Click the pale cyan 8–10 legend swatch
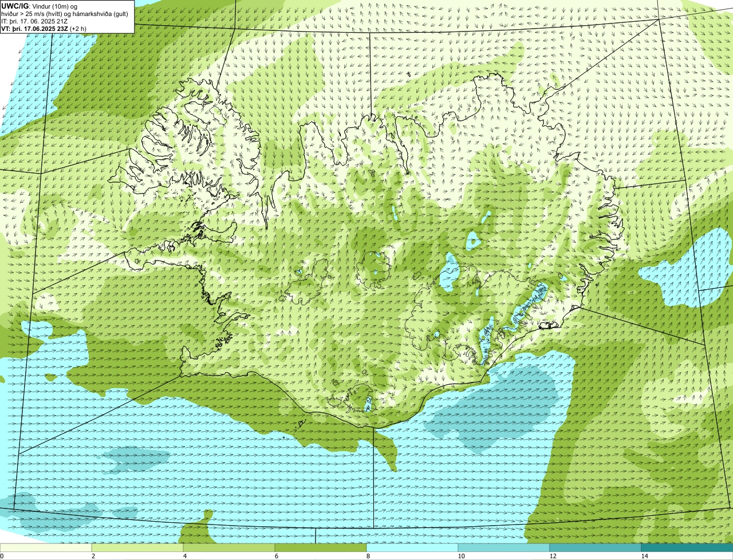 click(412, 547)
